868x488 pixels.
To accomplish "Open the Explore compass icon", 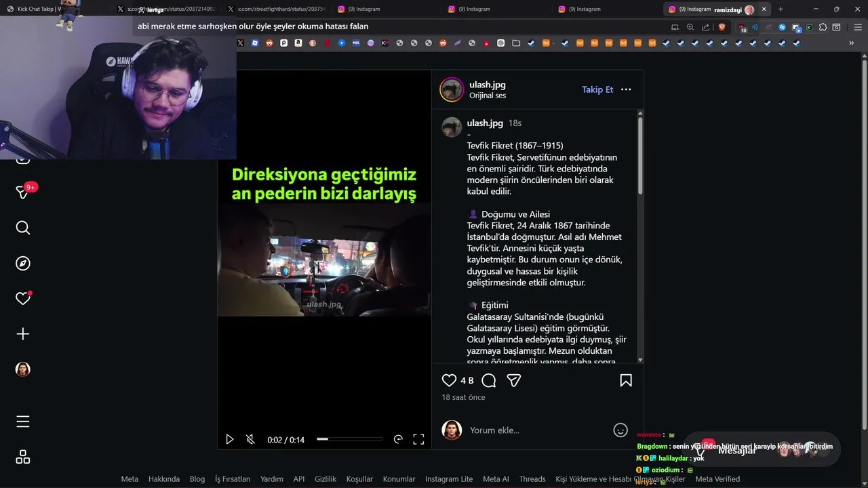I will point(23,264).
